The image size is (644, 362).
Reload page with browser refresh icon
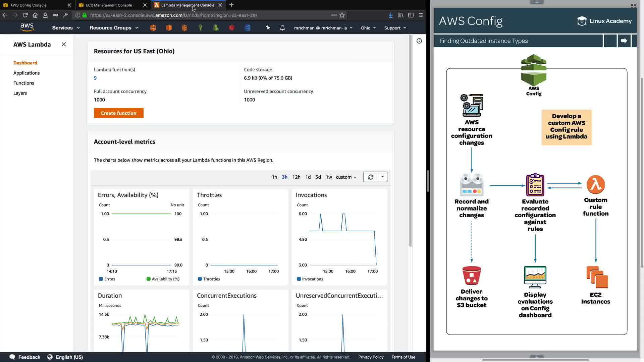click(25, 15)
